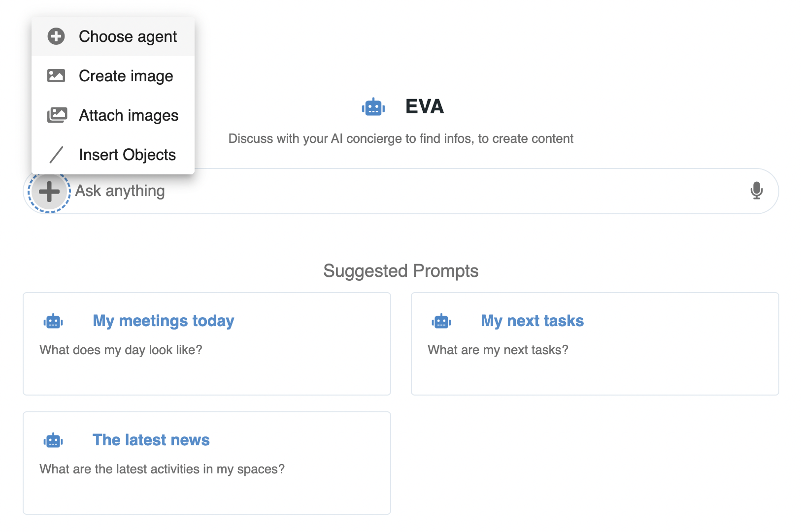Image resolution: width=801 pixels, height=532 pixels.
Task: Click the Choose agent plus circle icon
Action: (56, 36)
